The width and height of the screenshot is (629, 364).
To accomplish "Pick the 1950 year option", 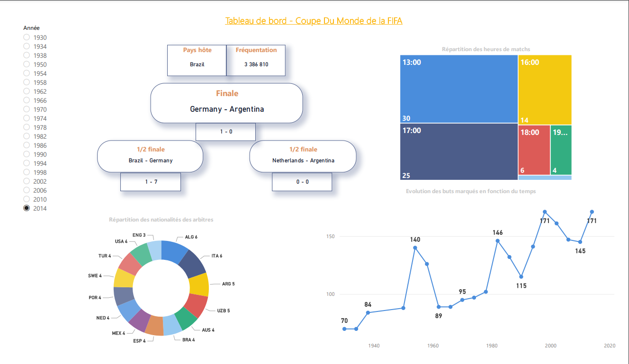I will coord(27,64).
